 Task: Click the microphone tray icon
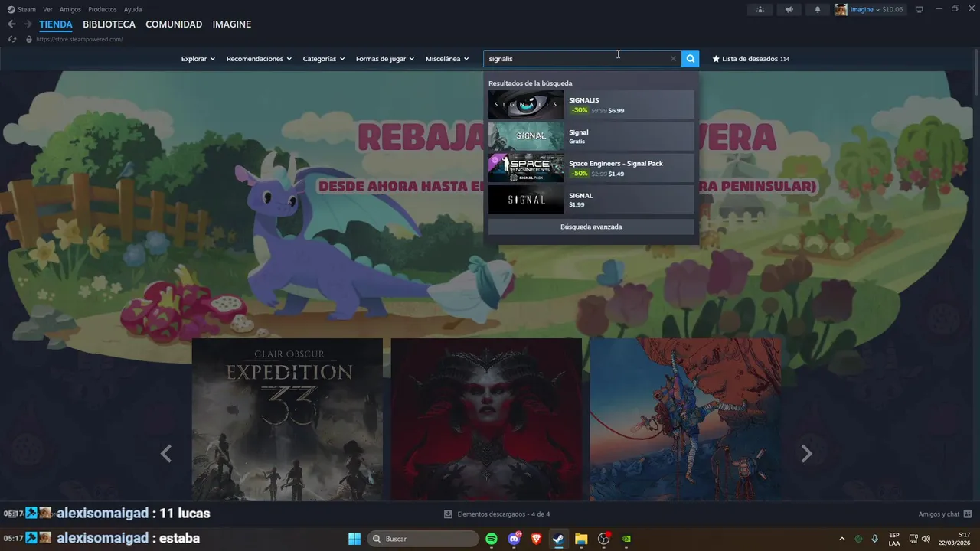click(x=875, y=539)
